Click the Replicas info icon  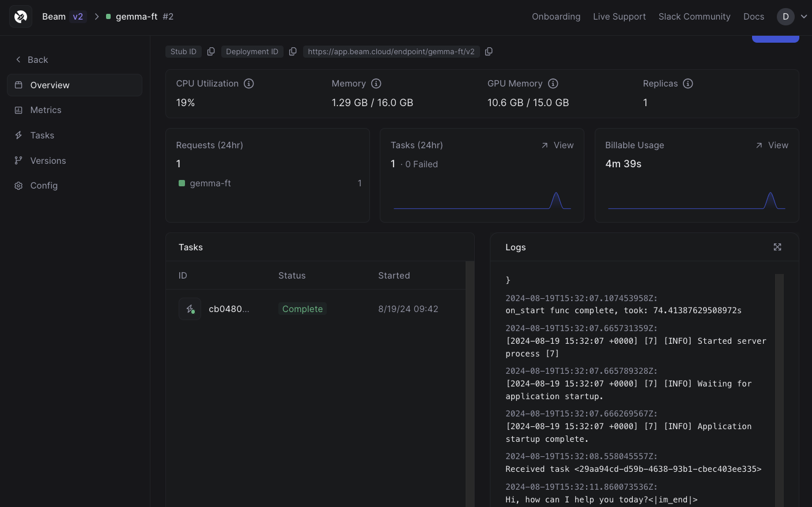pos(688,84)
